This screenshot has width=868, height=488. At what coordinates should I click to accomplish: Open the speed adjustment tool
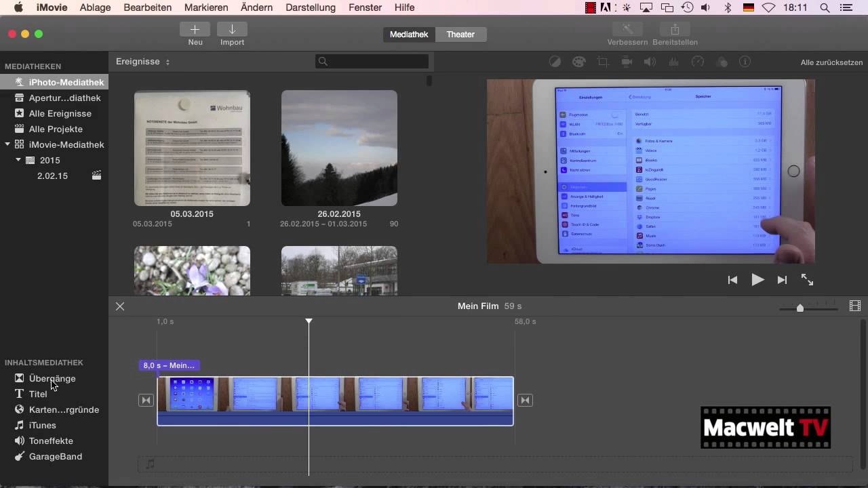click(698, 62)
